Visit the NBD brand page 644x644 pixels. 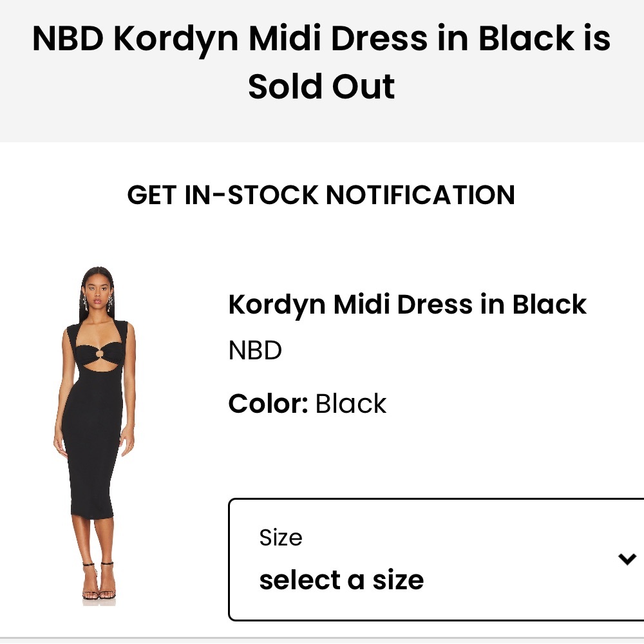point(255,350)
